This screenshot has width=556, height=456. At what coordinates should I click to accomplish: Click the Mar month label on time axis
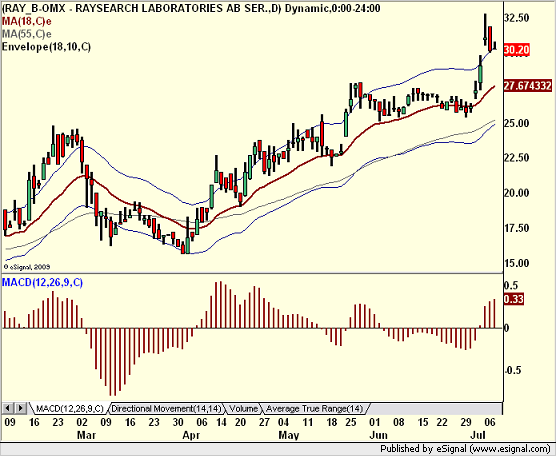(86, 435)
